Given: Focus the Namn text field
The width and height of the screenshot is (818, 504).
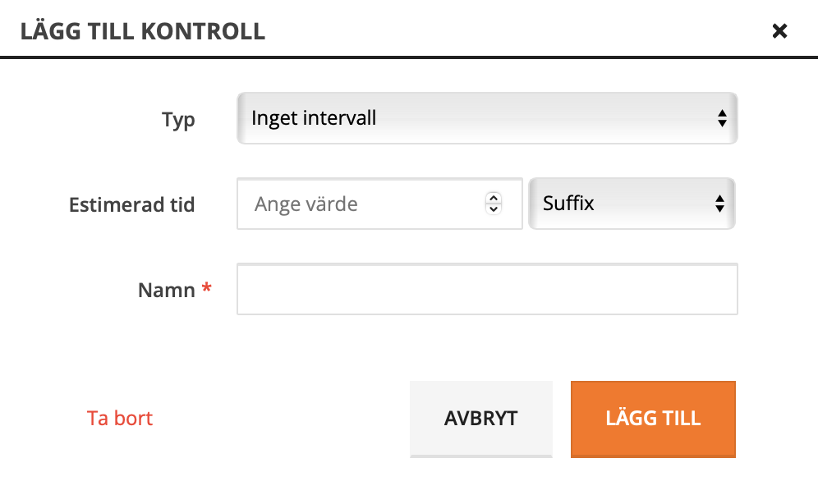Looking at the screenshot, I should point(486,289).
